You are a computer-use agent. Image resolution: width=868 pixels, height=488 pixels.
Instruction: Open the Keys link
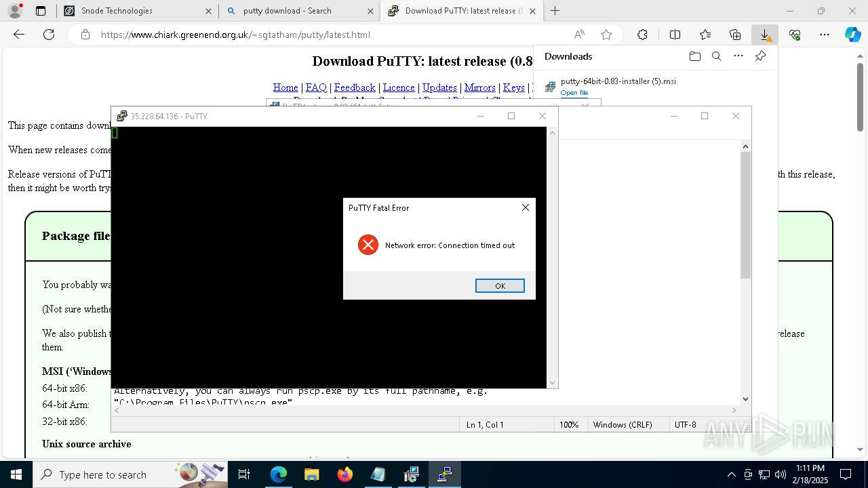[x=513, y=87]
